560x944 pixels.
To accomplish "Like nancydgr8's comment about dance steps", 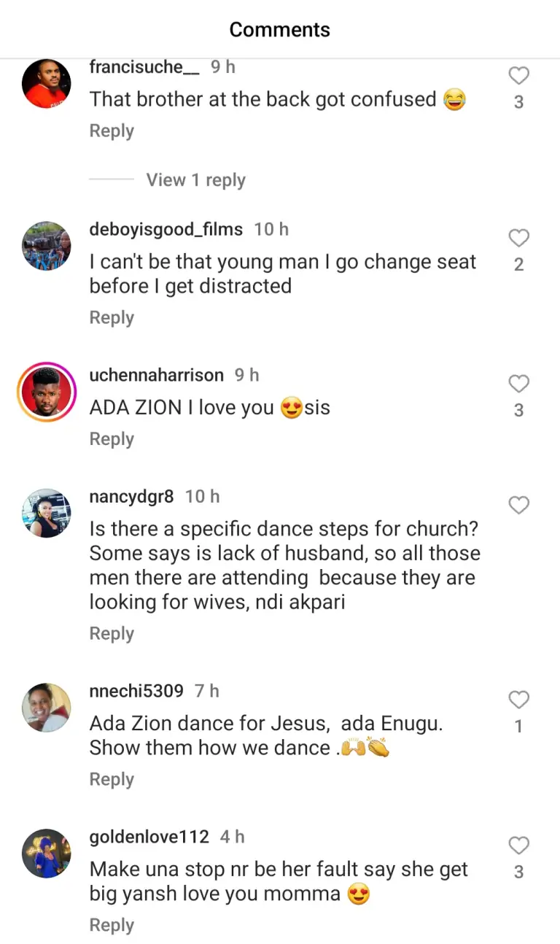I will [x=518, y=506].
